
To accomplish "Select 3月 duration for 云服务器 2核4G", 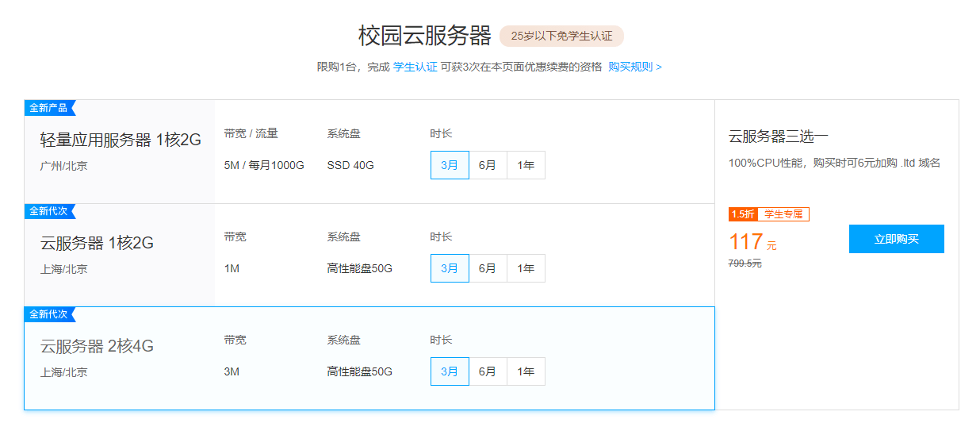I will pos(450,371).
